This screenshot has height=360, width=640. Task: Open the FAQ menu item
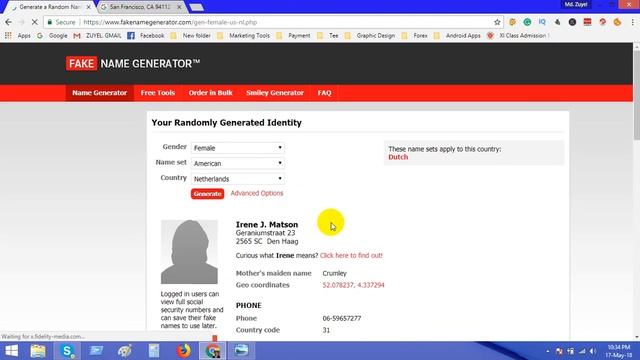click(324, 93)
